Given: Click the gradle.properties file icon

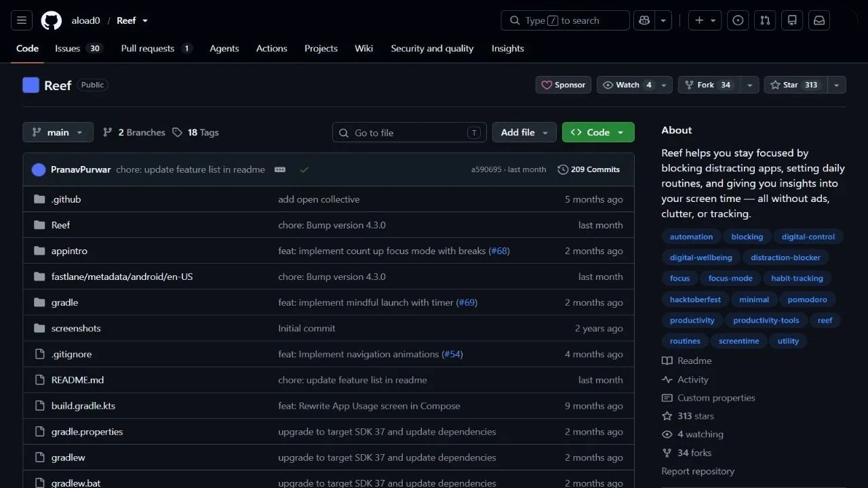Looking at the screenshot, I should click(x=39, y=431).
